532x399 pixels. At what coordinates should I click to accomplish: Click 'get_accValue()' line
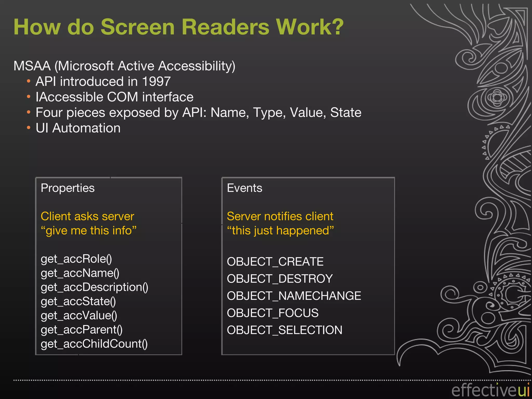pyautogui.click(x=79, y=316)
